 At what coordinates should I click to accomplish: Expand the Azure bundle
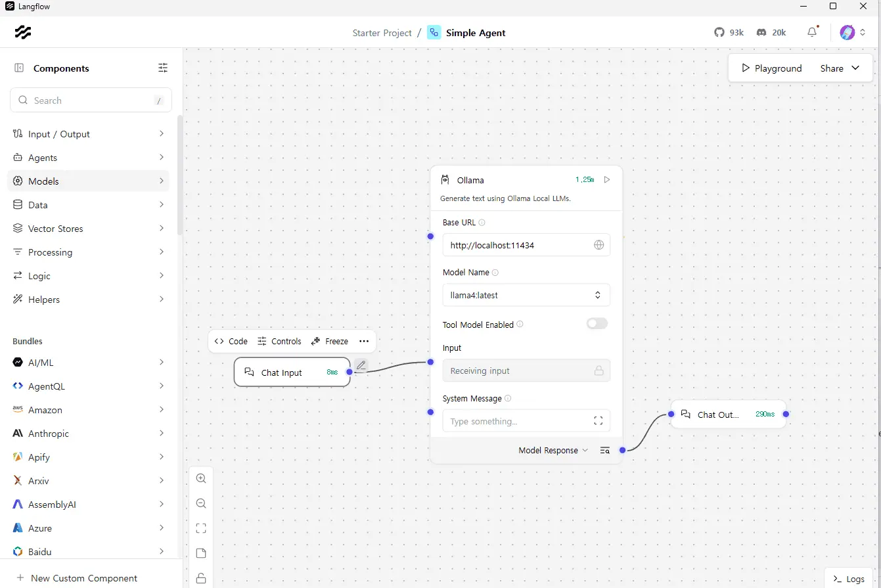tap(88, 528)
